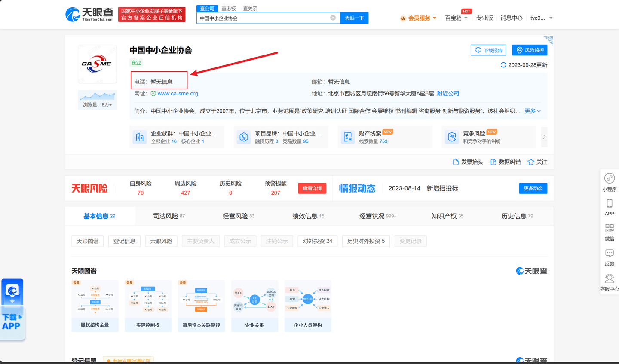
Task: Click the 项目品牌 shield icon
Action: coord(244,137)
